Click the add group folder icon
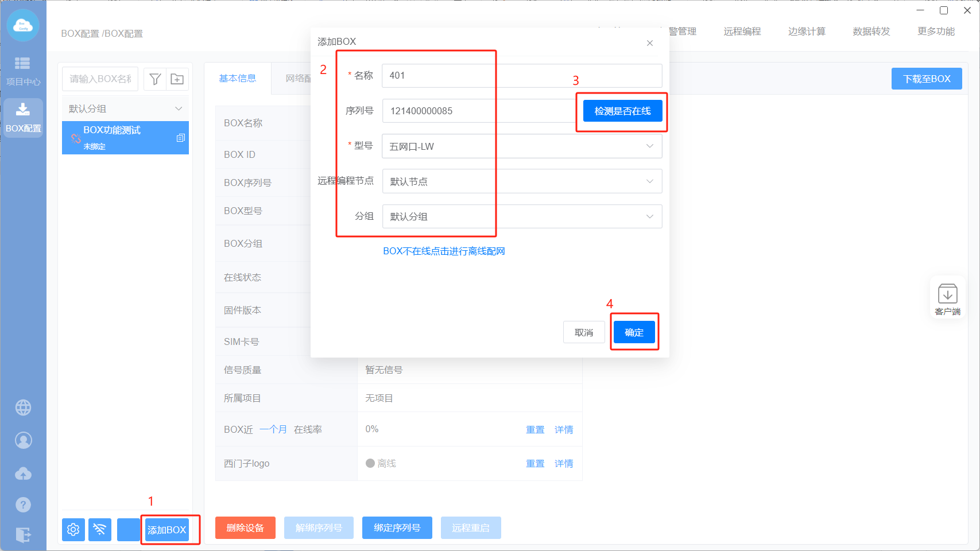This screenshot has height=551, width=980. tap(177, 79)
